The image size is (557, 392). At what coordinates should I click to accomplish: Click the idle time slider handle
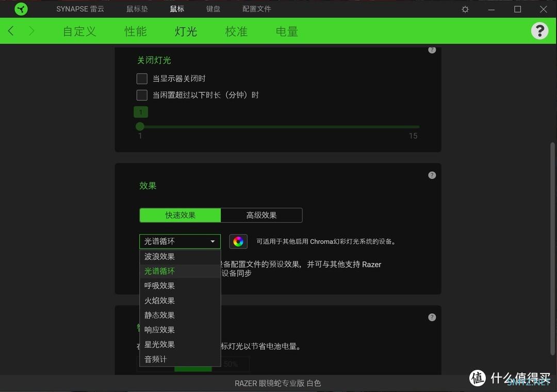point(140,126)
